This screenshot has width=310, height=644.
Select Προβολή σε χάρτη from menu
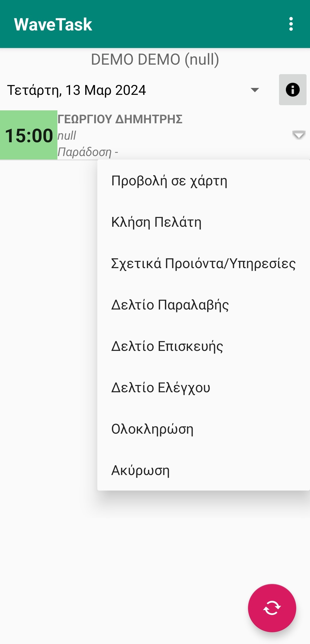169,181
